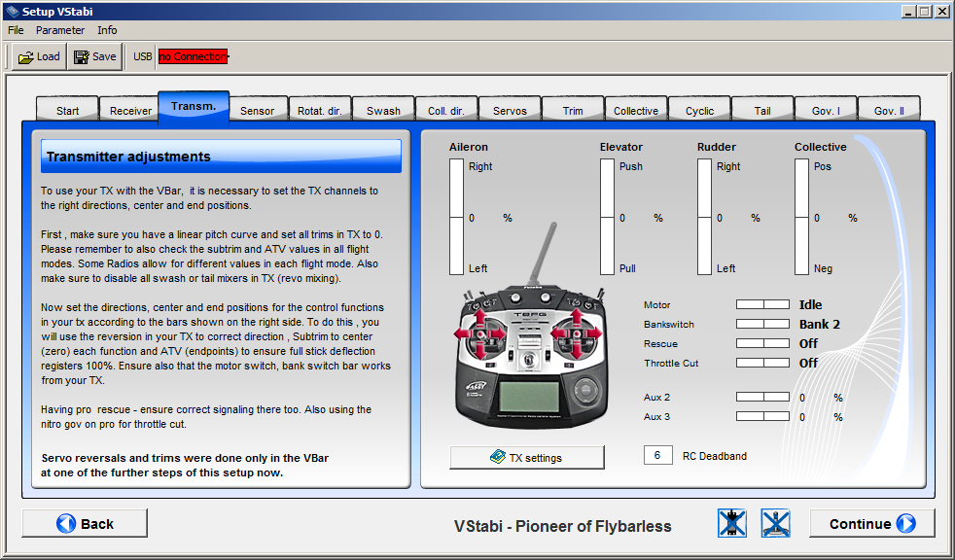Switch to the Servos tab
Viewport: 955px width, 560px height.
510,110
